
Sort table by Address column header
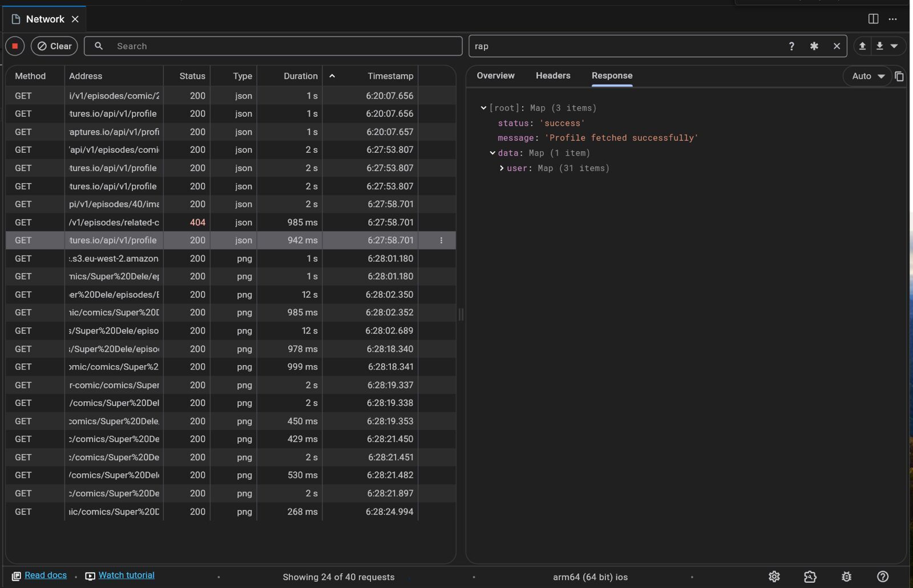coord(86,76)
